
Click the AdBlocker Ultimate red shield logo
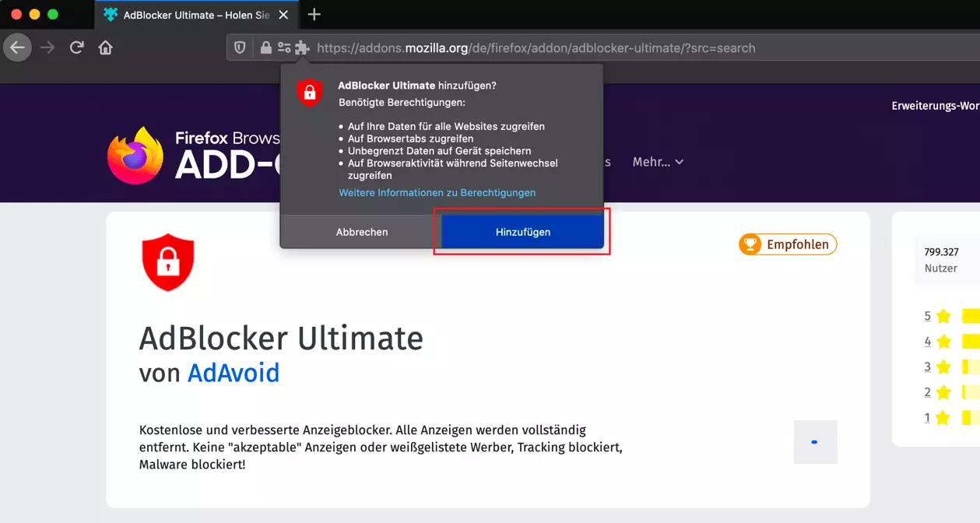coord(168,262)
